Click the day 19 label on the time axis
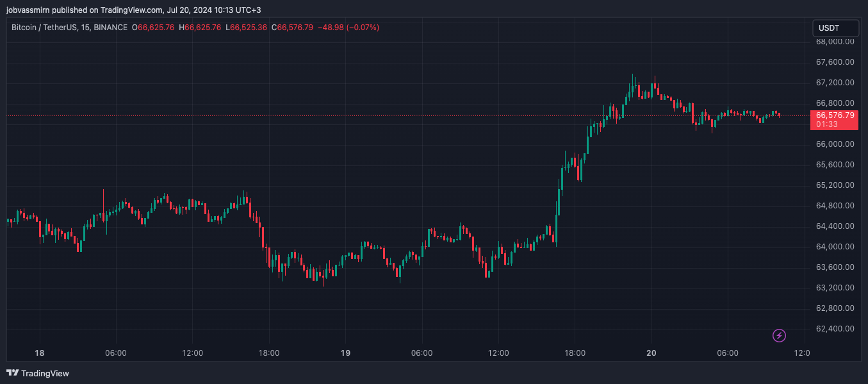 point(345,353)
